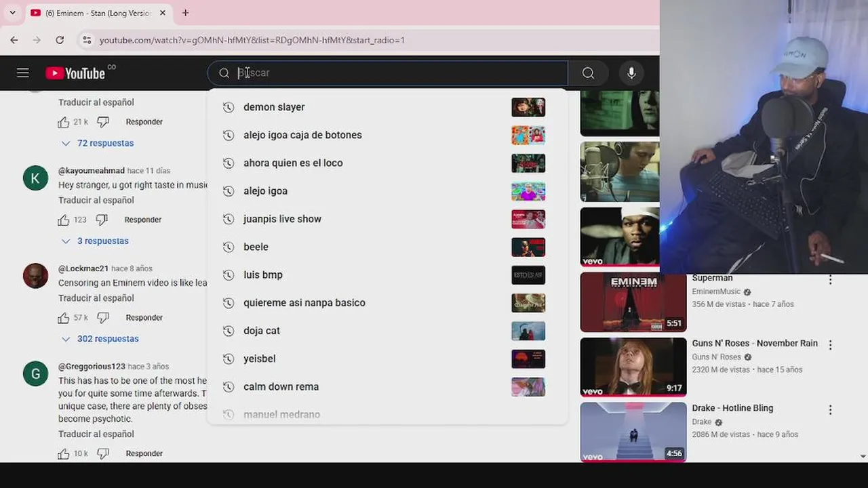Viewport: 868px width, 488px height.
Task: Select 'luis bmp' search suggestion
Action: [x=387, y=274]
